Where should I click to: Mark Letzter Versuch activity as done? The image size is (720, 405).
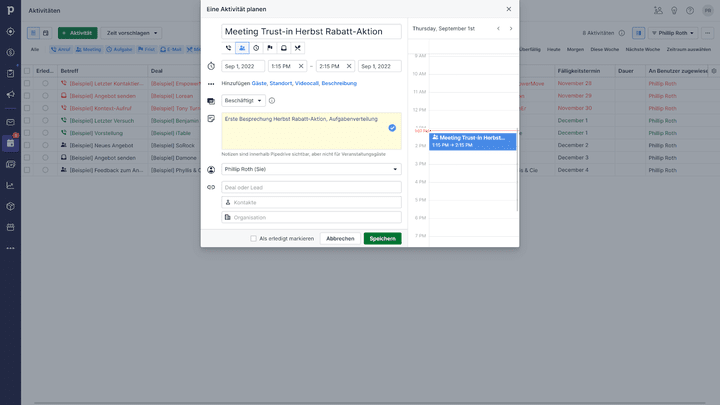[x=45, y=120]
